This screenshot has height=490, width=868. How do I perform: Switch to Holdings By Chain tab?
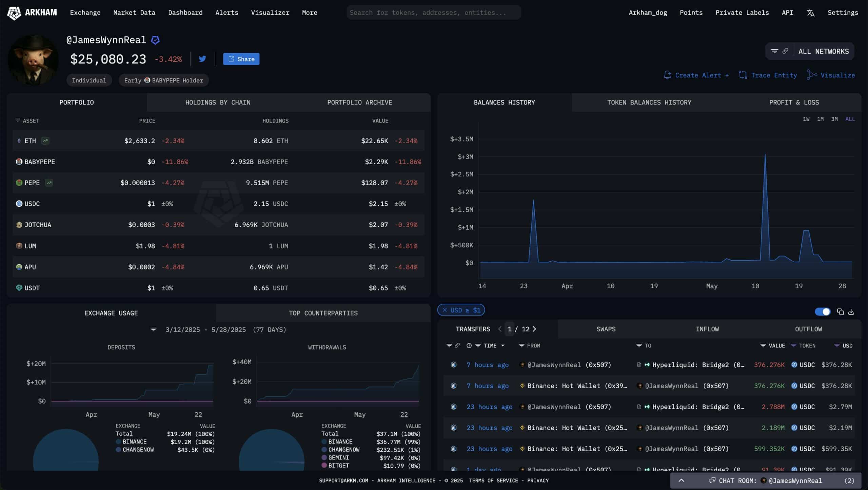coord(218,102)
